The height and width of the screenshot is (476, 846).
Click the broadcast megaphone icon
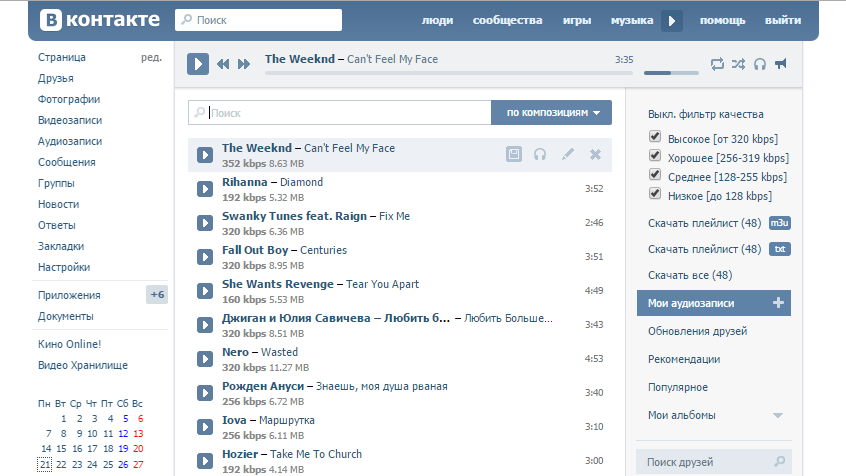point(781,64)
